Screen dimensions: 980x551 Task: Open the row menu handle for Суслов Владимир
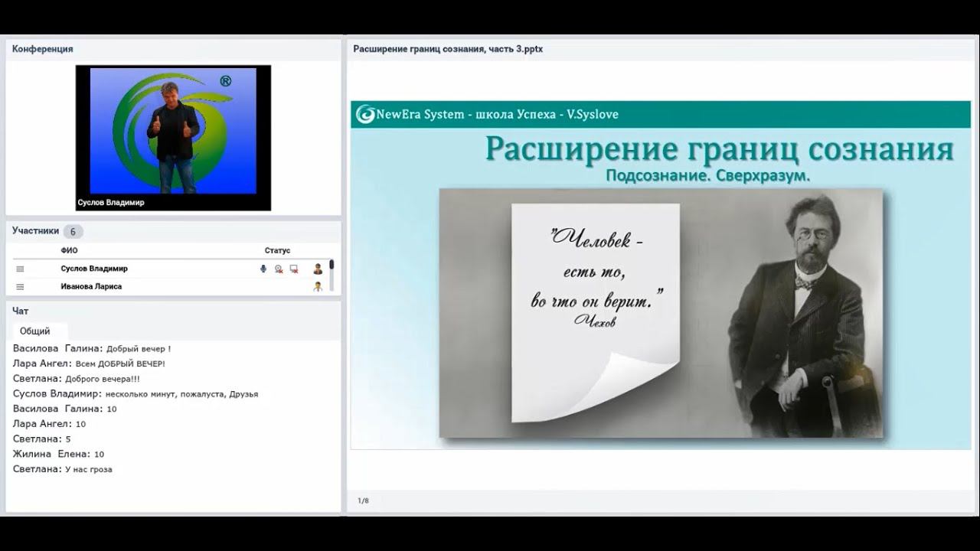pyautogui.click(x=21, y=269)
